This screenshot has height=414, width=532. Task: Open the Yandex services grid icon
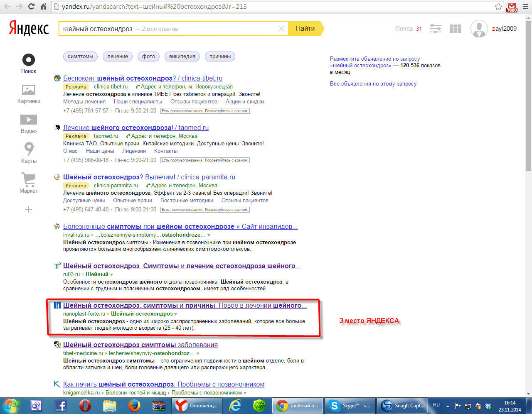tap(456, 29)
